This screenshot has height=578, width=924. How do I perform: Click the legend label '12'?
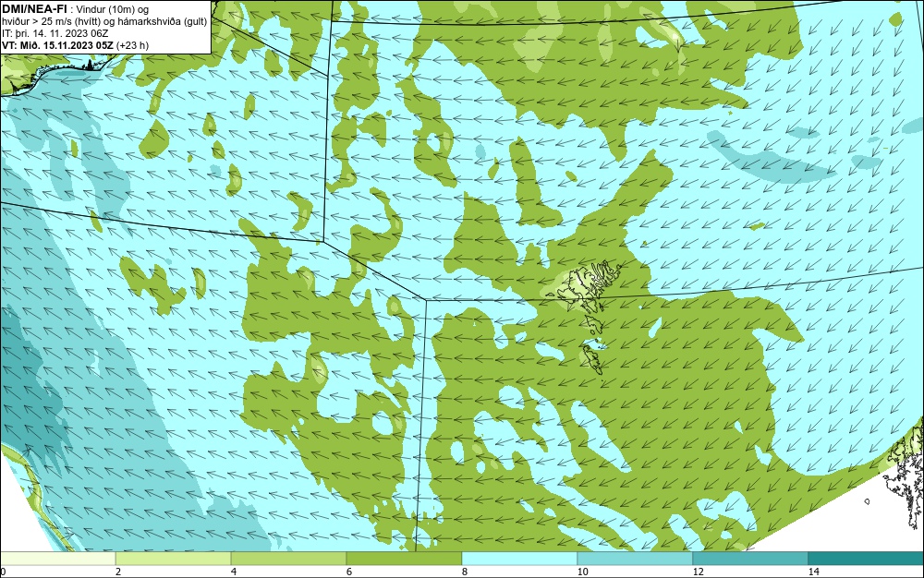[x=698, y=572]
